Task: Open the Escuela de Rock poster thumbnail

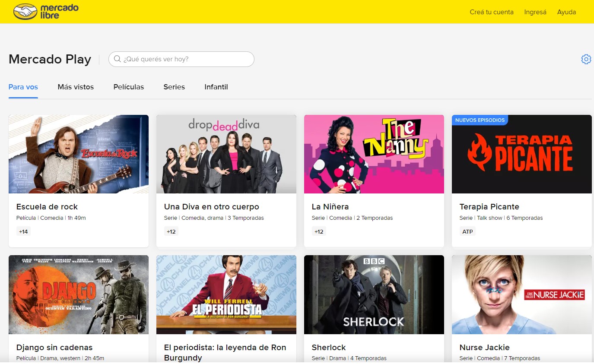Action: click(79, 154)
